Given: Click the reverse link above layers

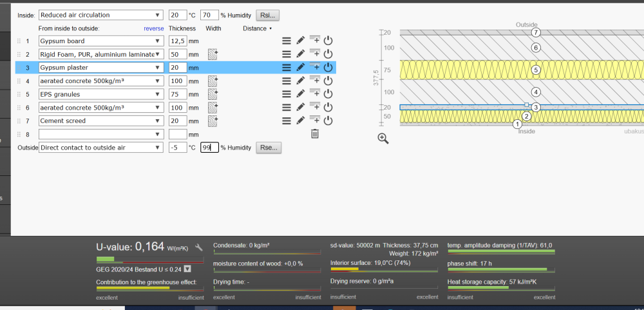Looking at the screenshot, I should coord(153,28).
